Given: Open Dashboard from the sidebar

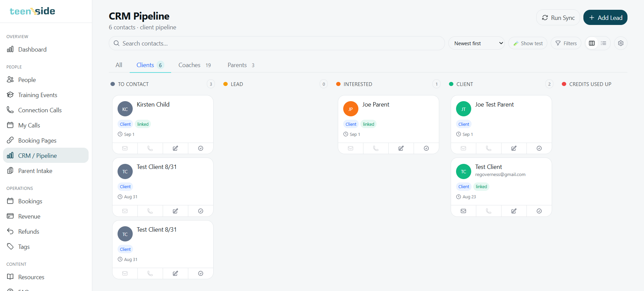Looking at the screenshot, I should pos(46,50).
